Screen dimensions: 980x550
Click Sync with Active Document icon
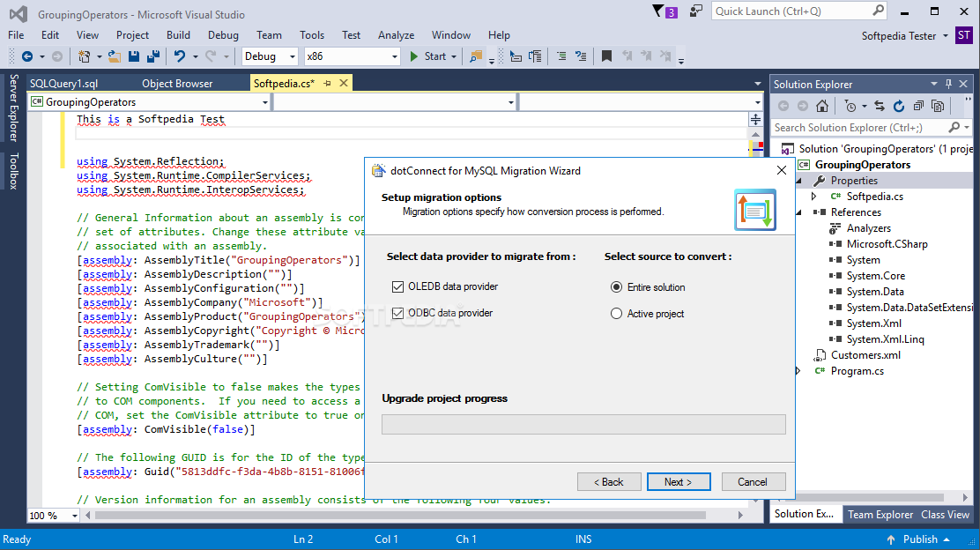(x=880, y=107)
